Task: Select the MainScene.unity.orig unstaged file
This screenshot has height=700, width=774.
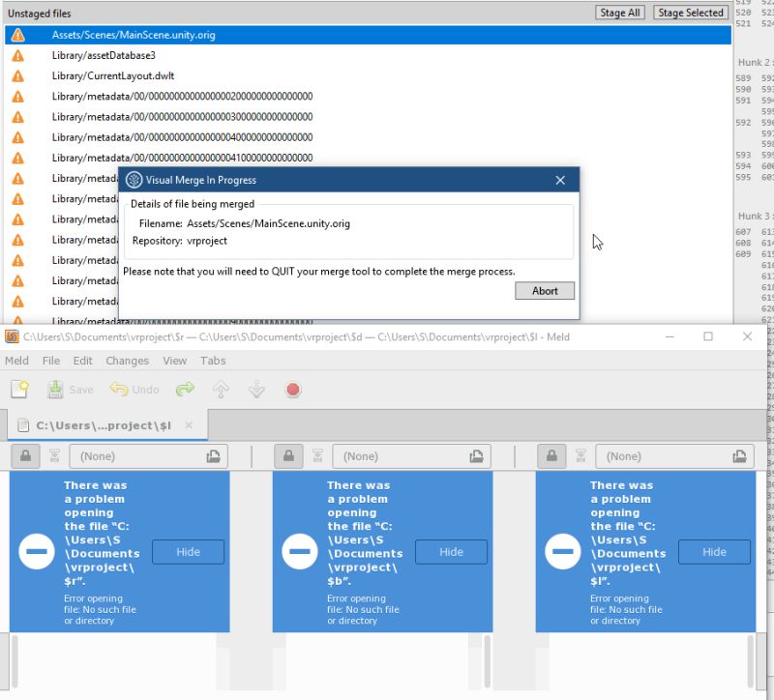Action: pos(135,34)
